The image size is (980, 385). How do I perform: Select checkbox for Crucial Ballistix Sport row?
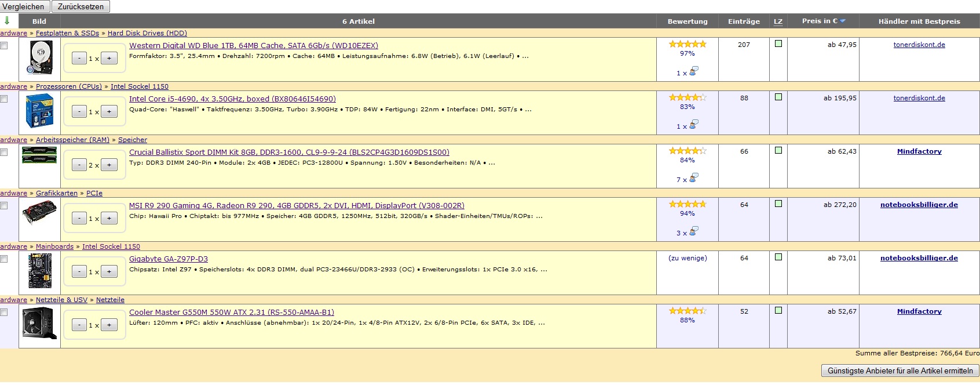[4, 152]
